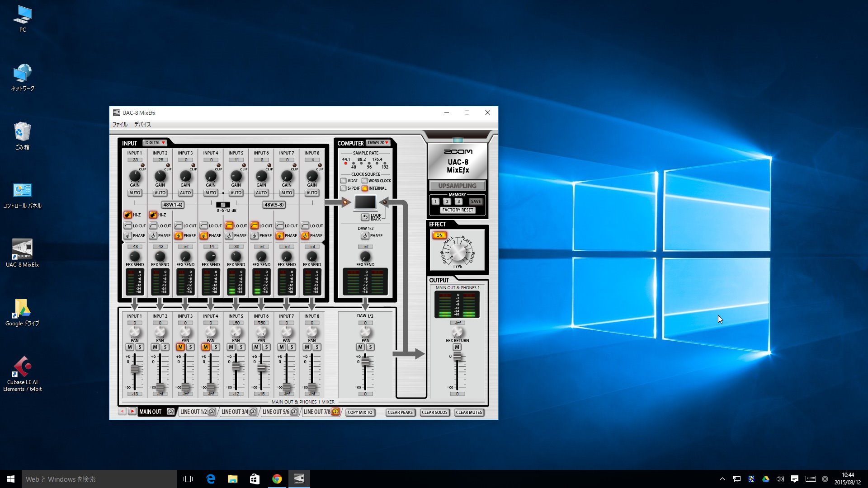Open the COMPUTER DAW3-20 dropdown
Screen dimensions: 868x488
click(x=378, y=143)
